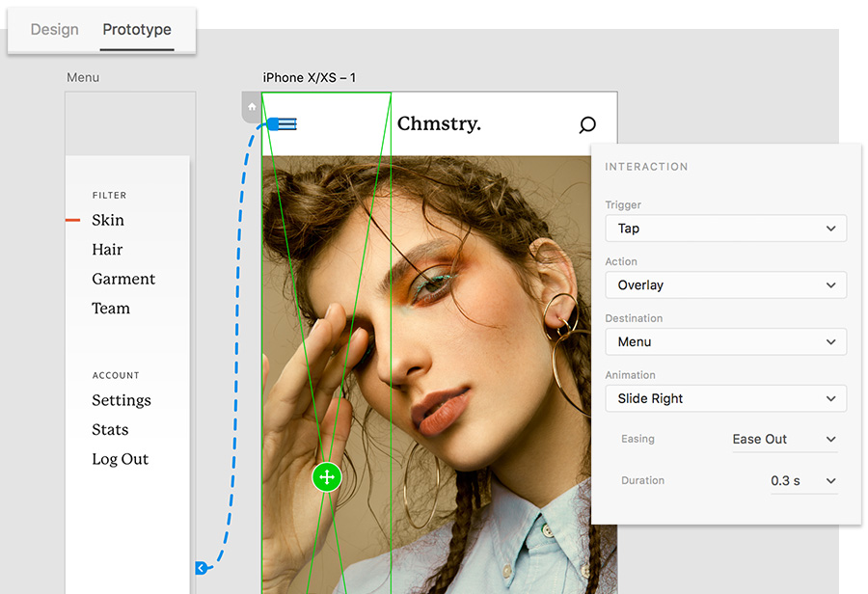This screenshot has width=868, height=594.
Task: Open the Easing dropdown showing Ease Out
Action: click(784, 439)
